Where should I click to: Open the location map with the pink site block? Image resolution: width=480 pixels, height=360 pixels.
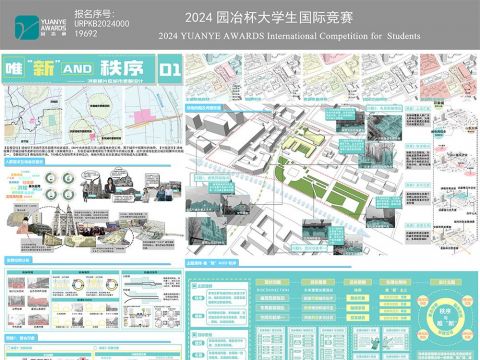[154, 115]
